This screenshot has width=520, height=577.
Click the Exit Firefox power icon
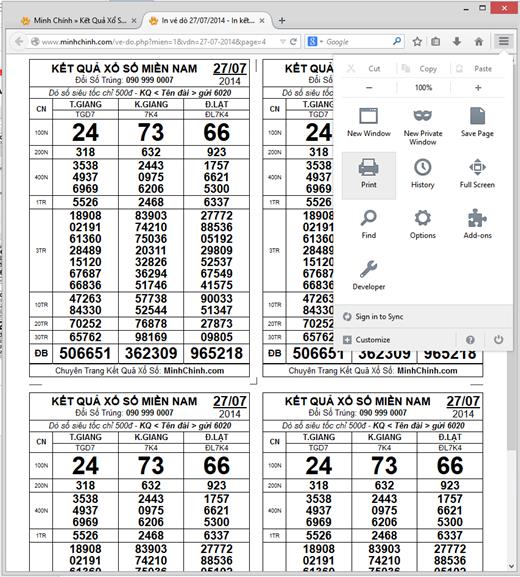tap(498, 340)
